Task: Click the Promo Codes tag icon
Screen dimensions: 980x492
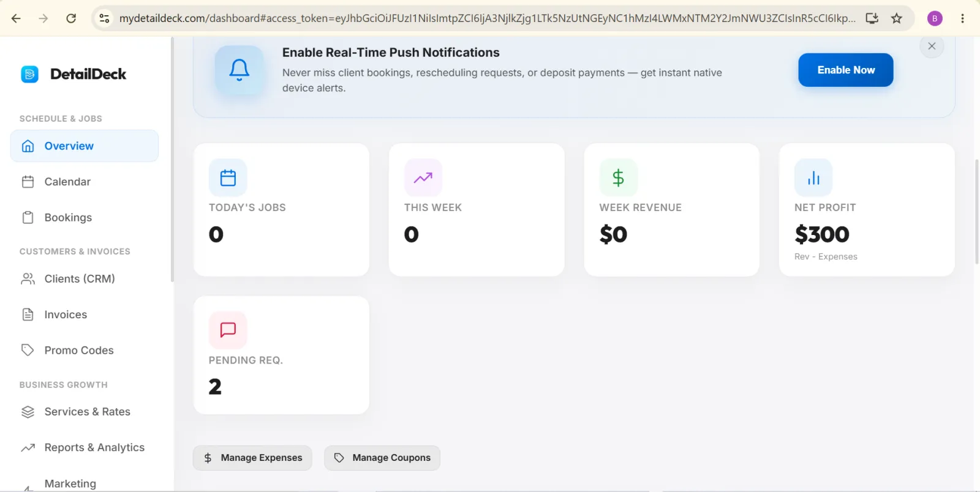Action: click(28, 350)
